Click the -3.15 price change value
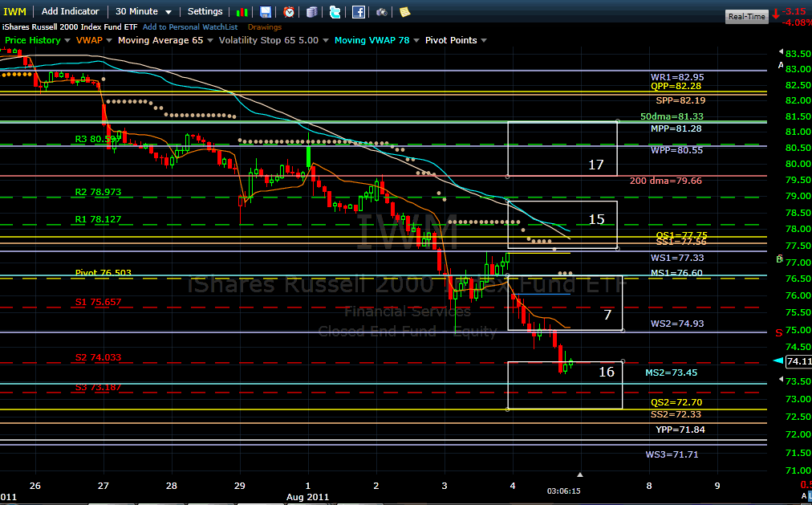Screen dimensions: 812x505 tap(794, 11)
